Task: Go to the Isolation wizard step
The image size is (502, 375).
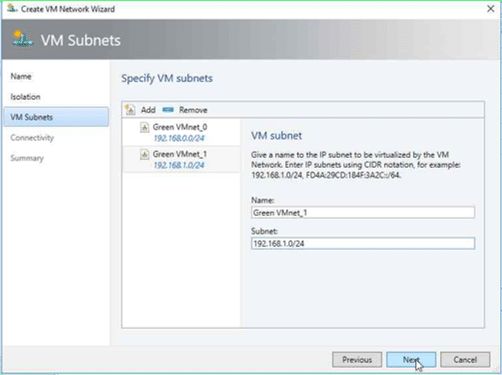Action: 25,97
